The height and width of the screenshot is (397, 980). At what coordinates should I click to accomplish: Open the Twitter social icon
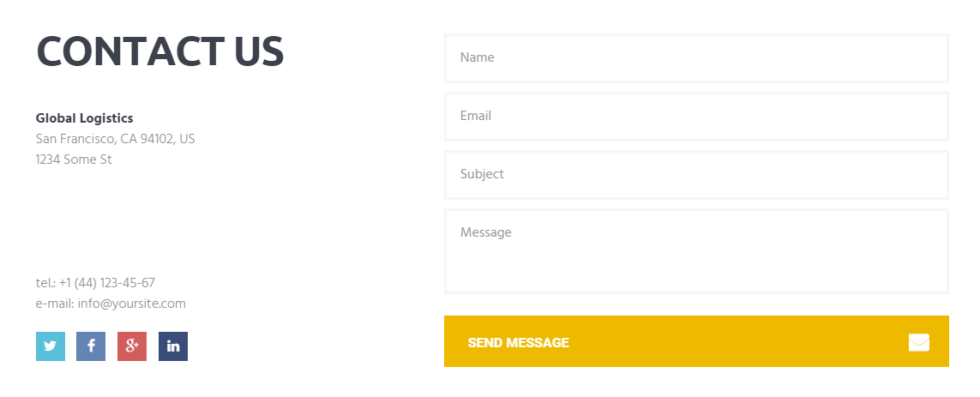pyautogui.click(x=50, y=346)
